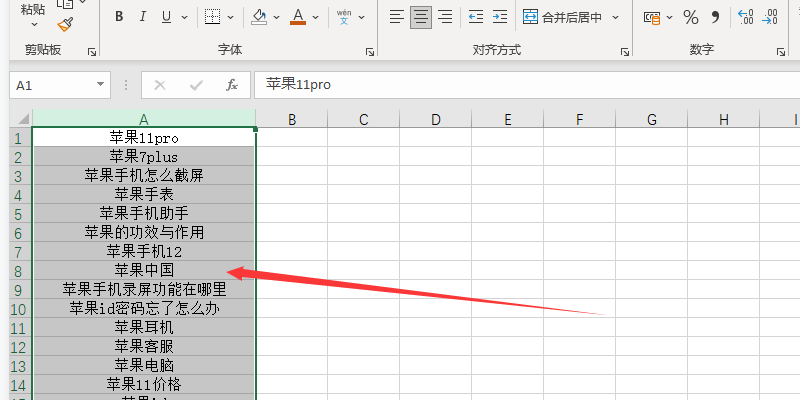Toggle italic formatting
This screenshot has width=800, height=400.
click(x=143, y=17)
